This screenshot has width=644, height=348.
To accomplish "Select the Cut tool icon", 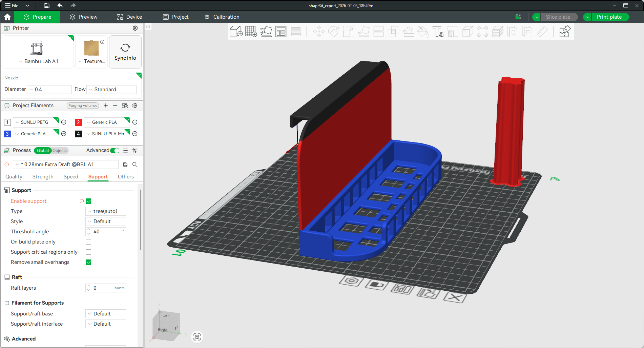I will coord(378,32).
